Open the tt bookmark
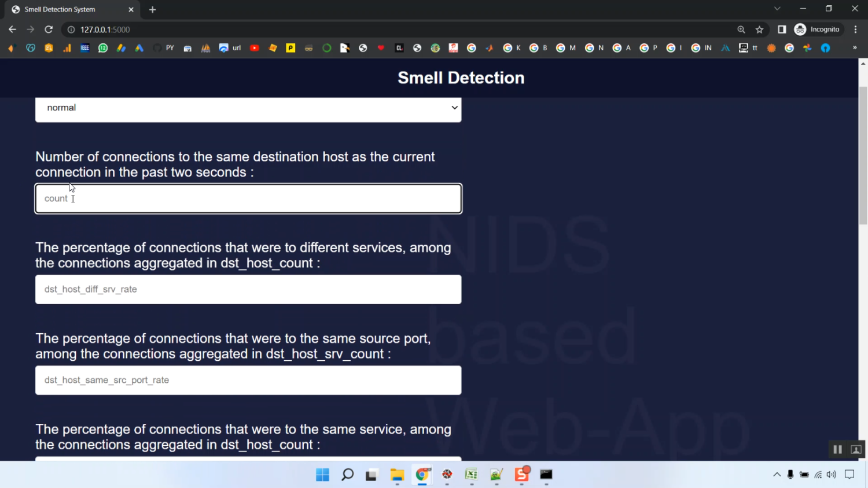 pyautogui.click(x=748, y=48)
